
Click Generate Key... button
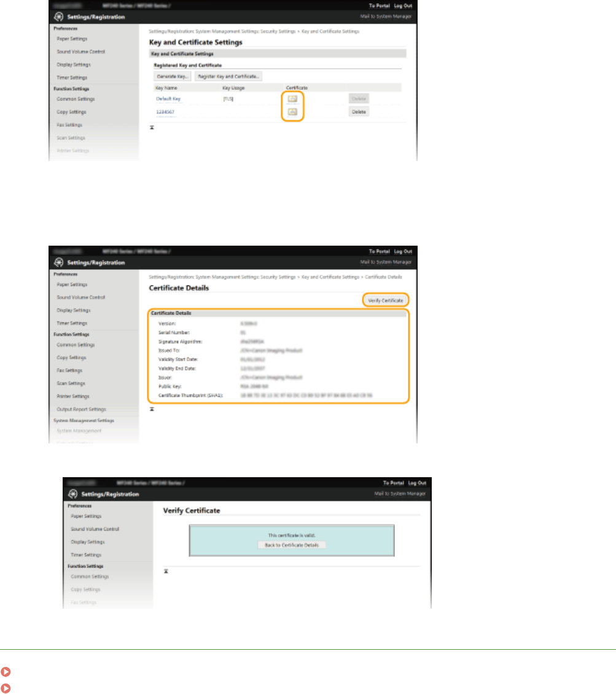tap(173, 77)
